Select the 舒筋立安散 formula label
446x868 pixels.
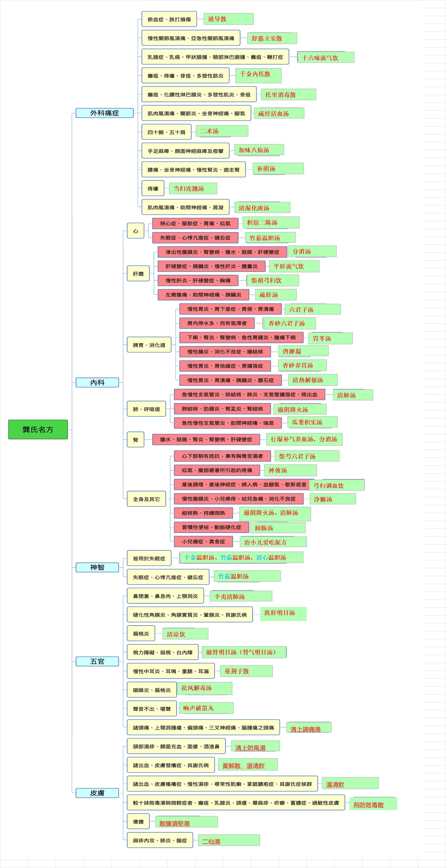(272, 38)
